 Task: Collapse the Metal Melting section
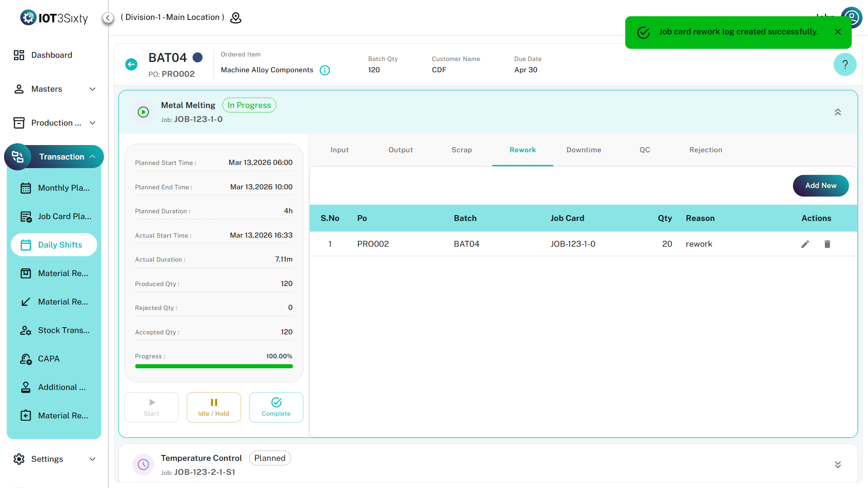click(x=838, y=112)
